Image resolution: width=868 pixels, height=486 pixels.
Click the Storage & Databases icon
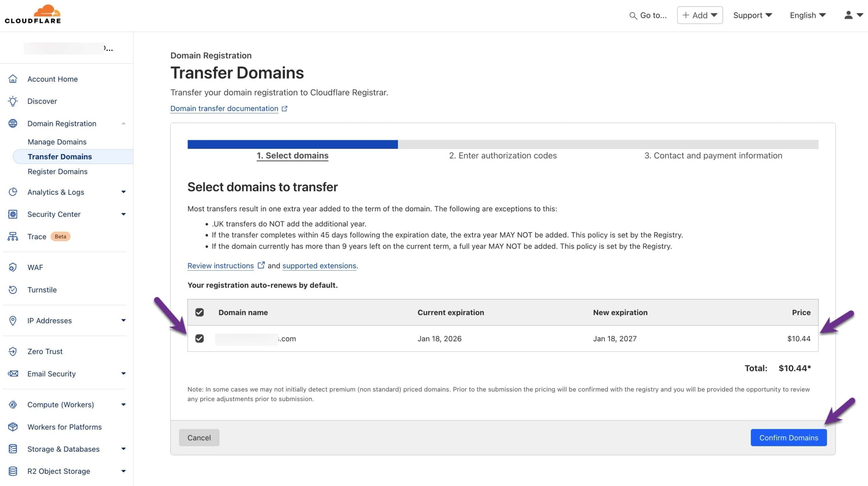point(13,449)
